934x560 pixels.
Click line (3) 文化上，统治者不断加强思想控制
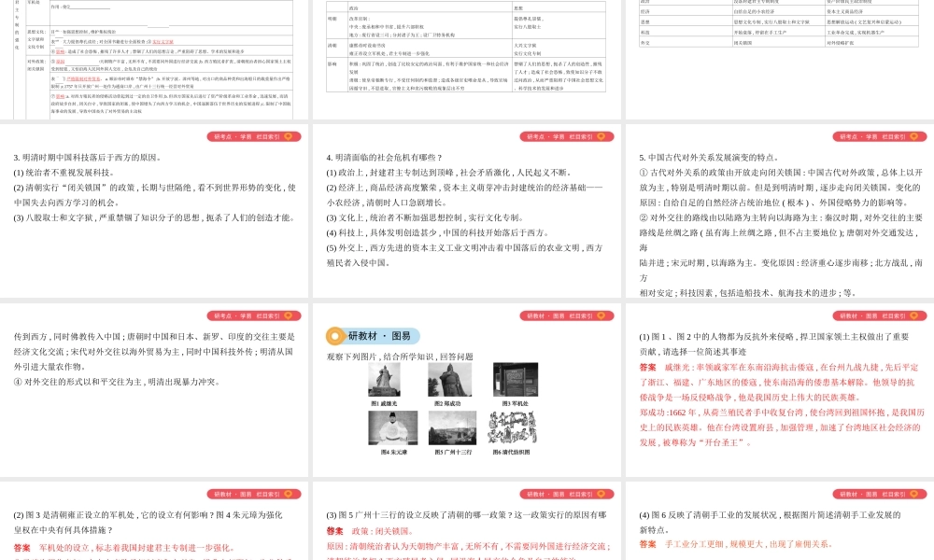coord(425,217)
